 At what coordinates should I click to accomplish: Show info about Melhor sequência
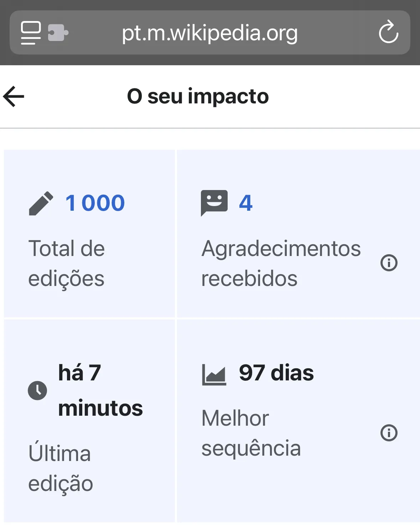pos(389,433)
